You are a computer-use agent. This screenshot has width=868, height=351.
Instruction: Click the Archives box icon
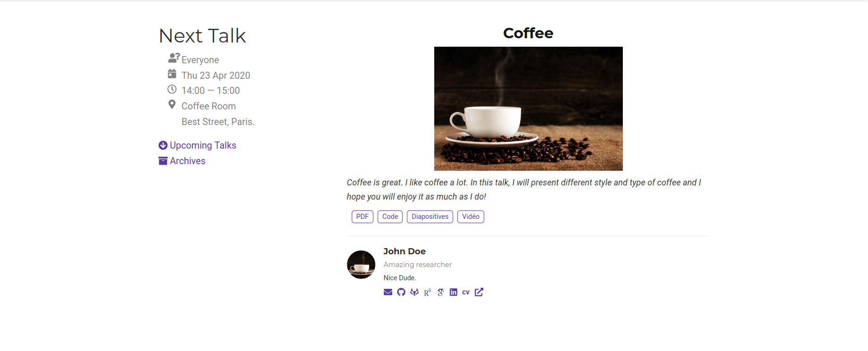(x=163, y=161)
